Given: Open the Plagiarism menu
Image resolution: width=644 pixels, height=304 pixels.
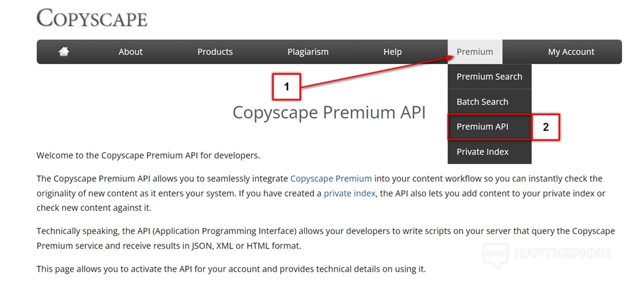Looking at the screenshot, I should pos(307,52).
